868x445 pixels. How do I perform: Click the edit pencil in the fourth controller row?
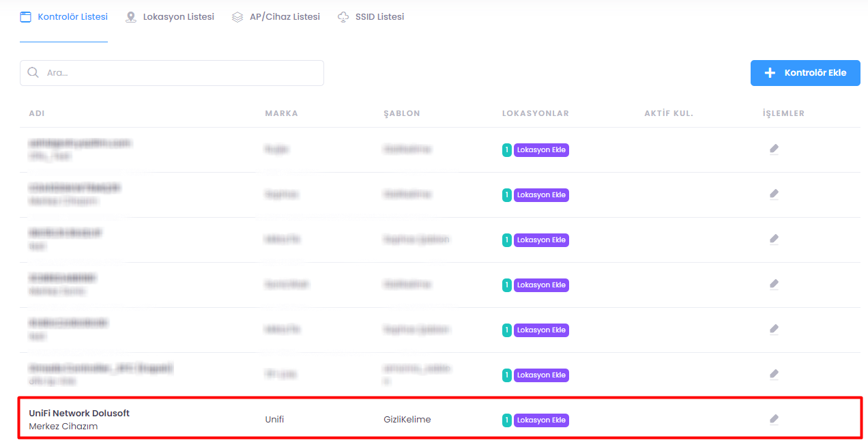pyautogui.click(x=774, y=284)
